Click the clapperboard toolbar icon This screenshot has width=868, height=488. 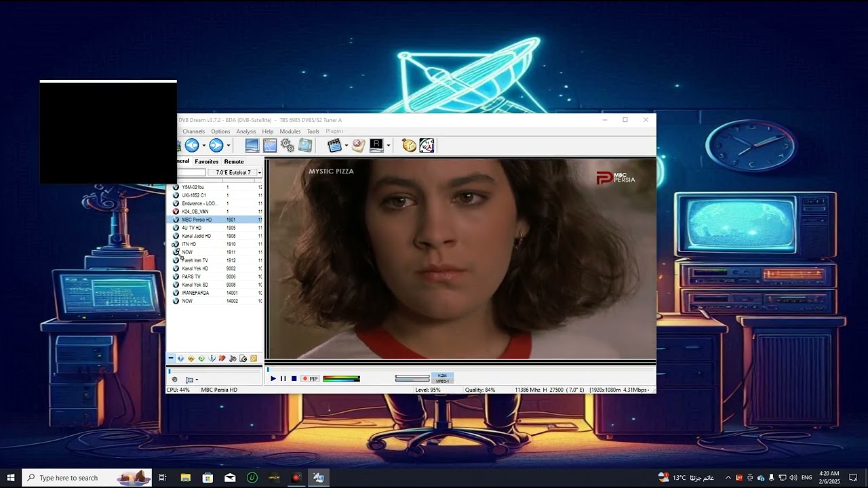pyautogui.click(x=334, y=145)
